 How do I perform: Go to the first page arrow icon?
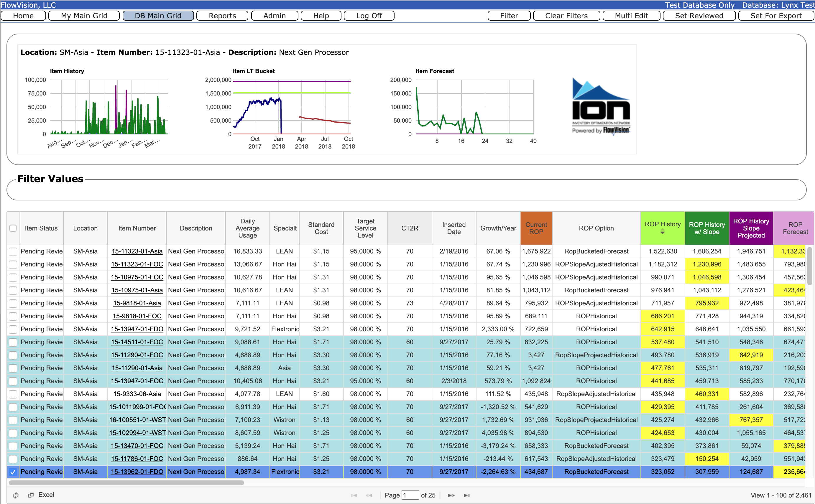click(x=354, y=495)
